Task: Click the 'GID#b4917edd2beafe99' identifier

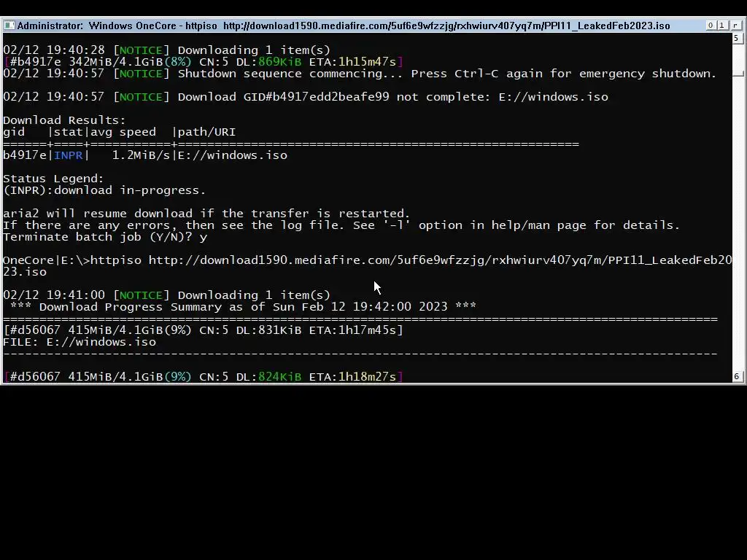Action: tap(317, 97)
